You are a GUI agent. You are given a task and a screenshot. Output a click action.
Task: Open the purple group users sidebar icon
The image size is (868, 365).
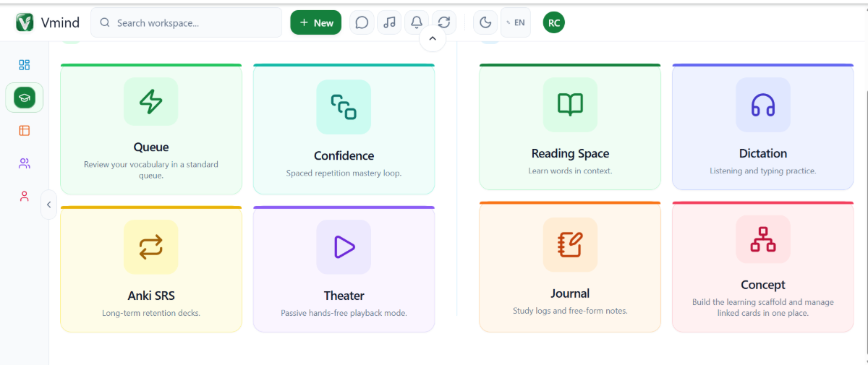pyautogui.click(x=25, y=163)
